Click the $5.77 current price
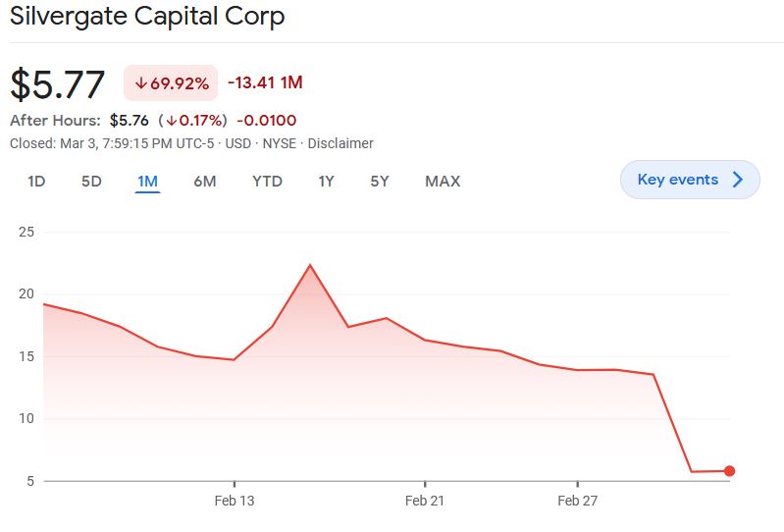 57,84
